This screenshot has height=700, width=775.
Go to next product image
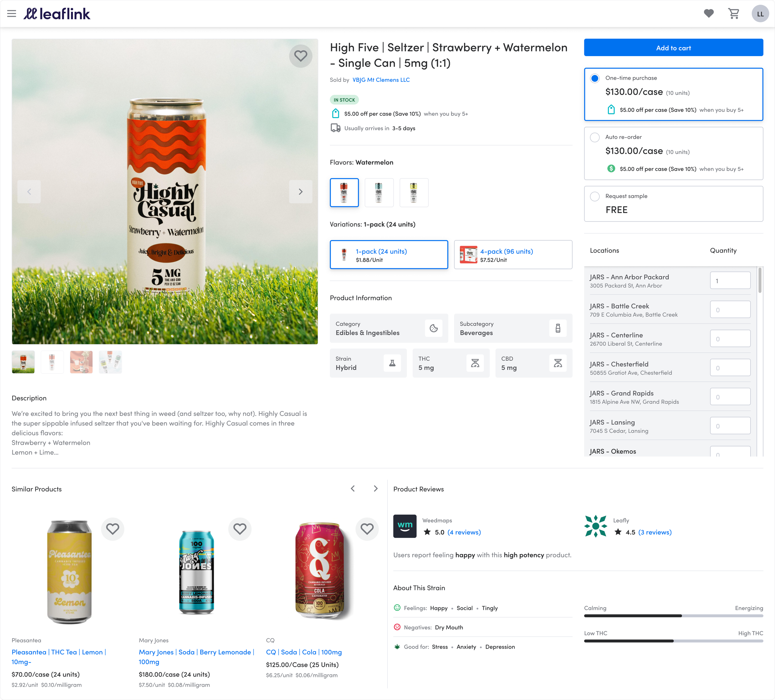pos(300,191)
